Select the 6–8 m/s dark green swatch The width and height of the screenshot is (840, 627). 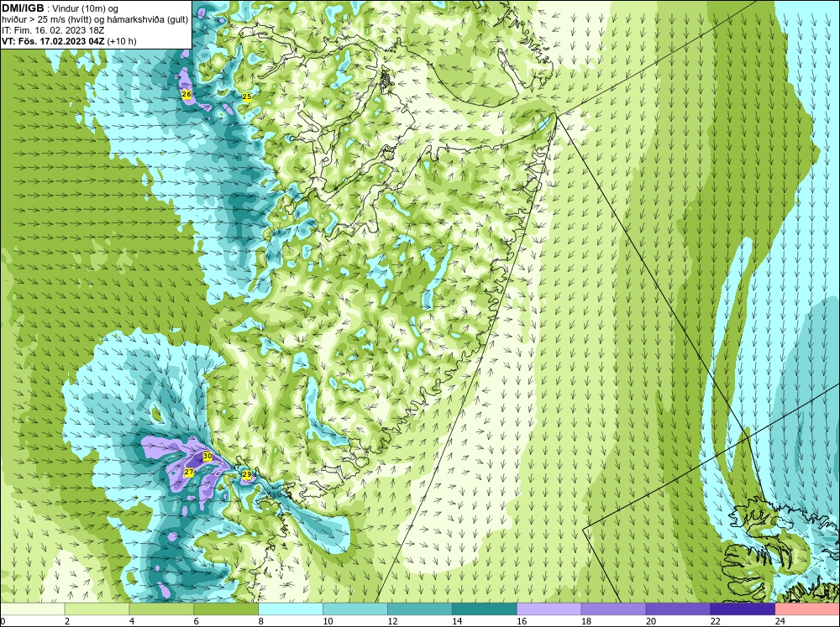pyautogui.click(x=226, y=609)
